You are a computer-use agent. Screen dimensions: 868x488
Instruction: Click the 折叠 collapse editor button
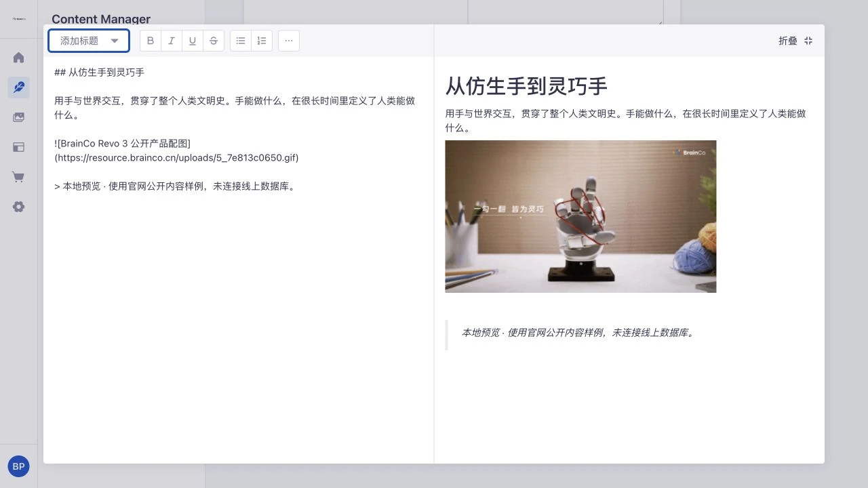pyautogui.click(x=795, y=41)
